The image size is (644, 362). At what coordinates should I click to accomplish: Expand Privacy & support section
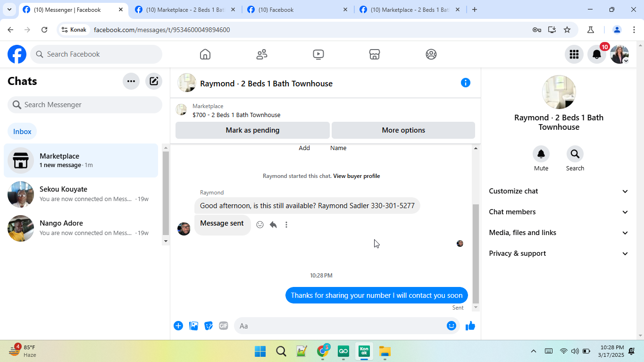[x=559, y=253]
